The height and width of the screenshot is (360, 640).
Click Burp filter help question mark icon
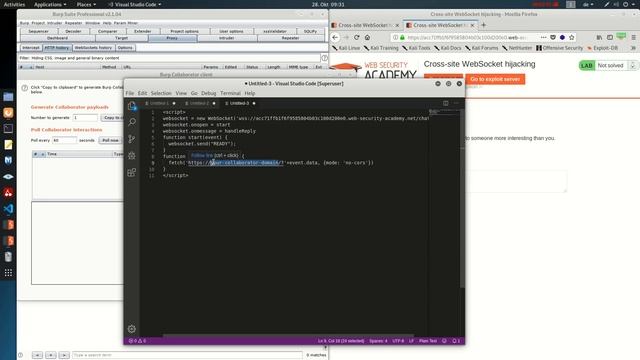tap(324, 58)
